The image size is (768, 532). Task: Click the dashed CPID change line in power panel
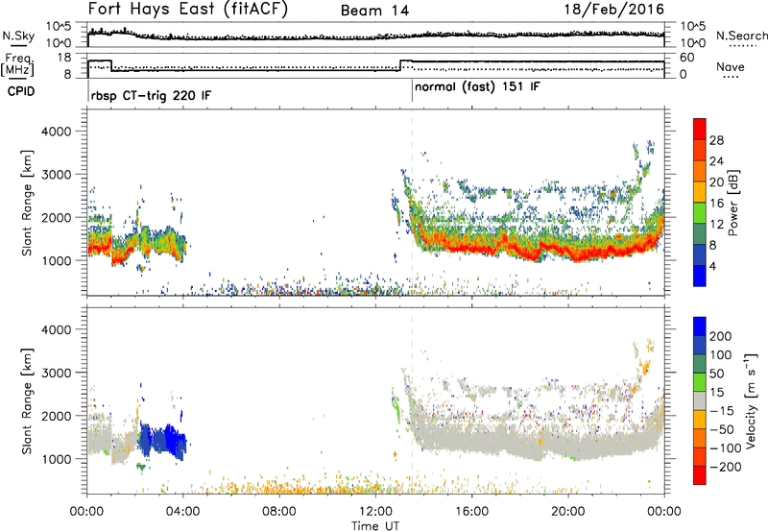point(413,203)
